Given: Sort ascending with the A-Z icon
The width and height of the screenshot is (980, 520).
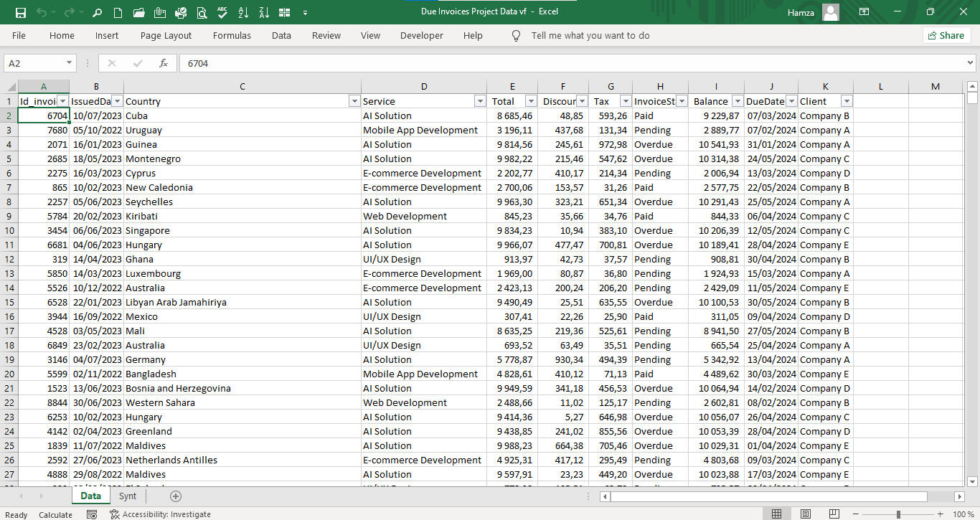Looking at the screenshot, I should point(243,12).
